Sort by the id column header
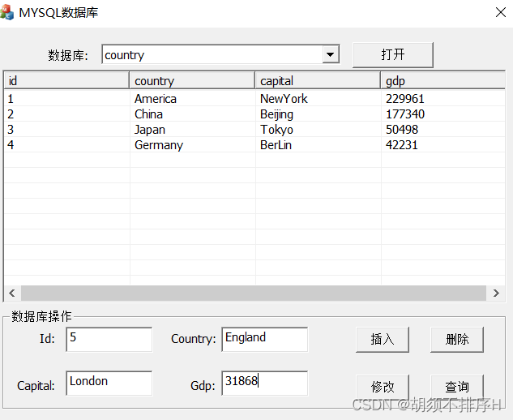This screenshot has height=420, width=513. tap(66, 80)
